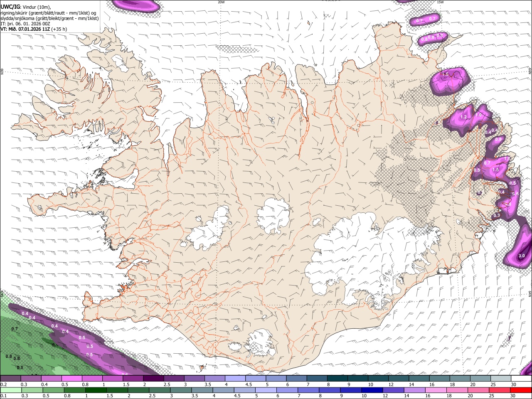Image resolution: width=532 pixels, height=399 pixels.
Task: Click the bold UWC/IG title text
Action: (x=10, y=7)
